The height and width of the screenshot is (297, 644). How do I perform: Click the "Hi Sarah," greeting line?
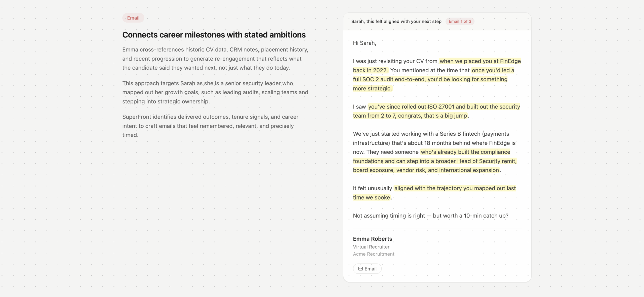tap(364, 43)
